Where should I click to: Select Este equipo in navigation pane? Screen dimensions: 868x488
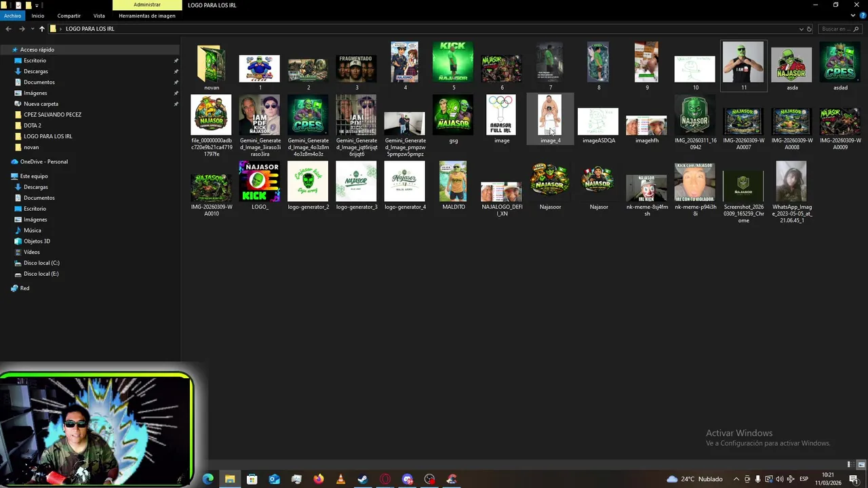coord(34,176)
